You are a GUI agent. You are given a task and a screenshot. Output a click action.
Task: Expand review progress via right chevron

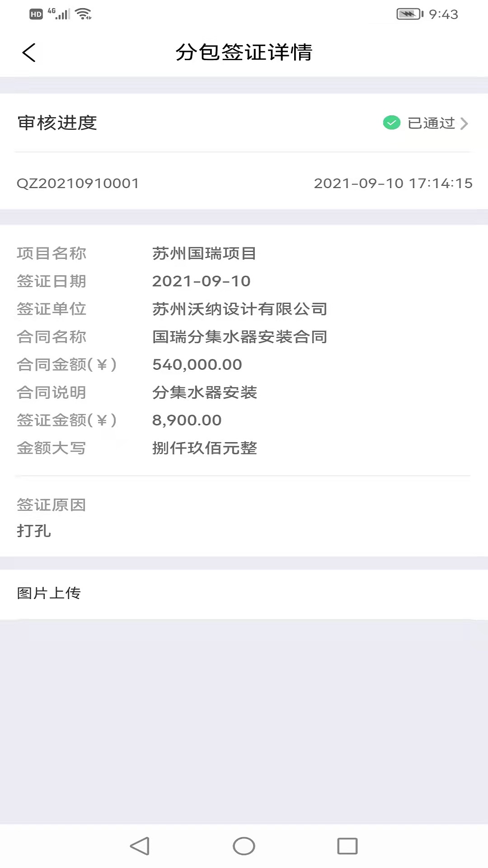[464, 123]
